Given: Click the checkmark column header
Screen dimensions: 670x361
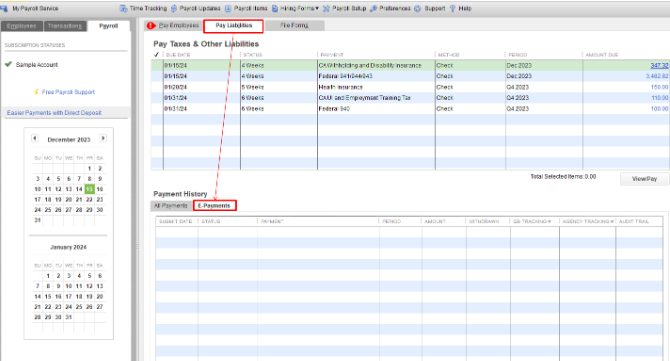Looking at the screenshot, I should 156,55.
